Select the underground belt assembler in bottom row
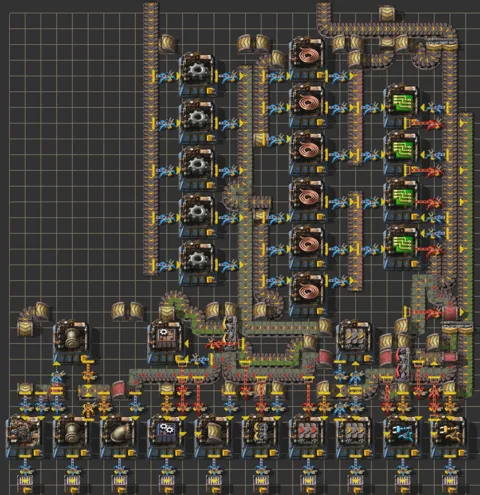 (x=213, y=436)
